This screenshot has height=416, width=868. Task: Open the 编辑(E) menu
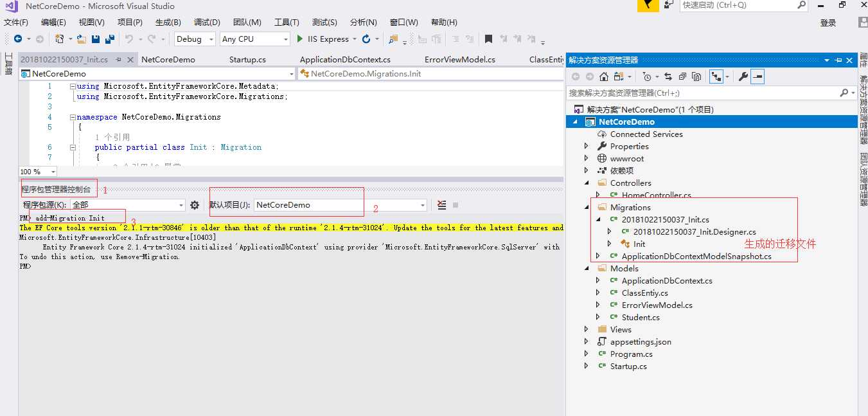coord(53,23)
